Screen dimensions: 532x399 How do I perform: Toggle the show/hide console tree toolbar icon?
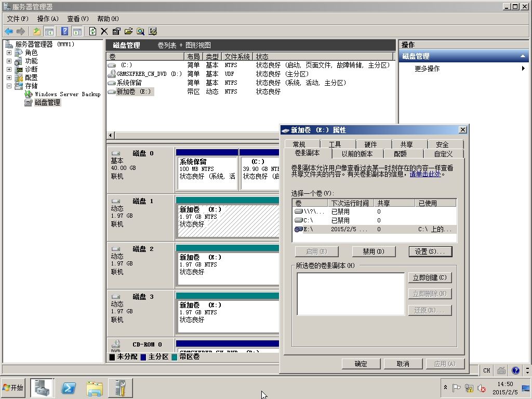click(x=49, y=32)
